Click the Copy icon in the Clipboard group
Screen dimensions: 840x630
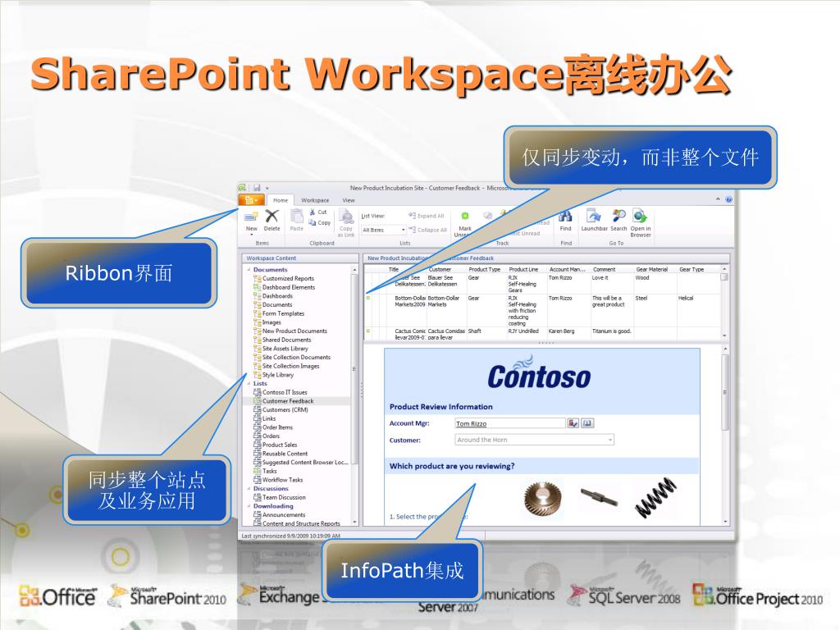[313, 222]
